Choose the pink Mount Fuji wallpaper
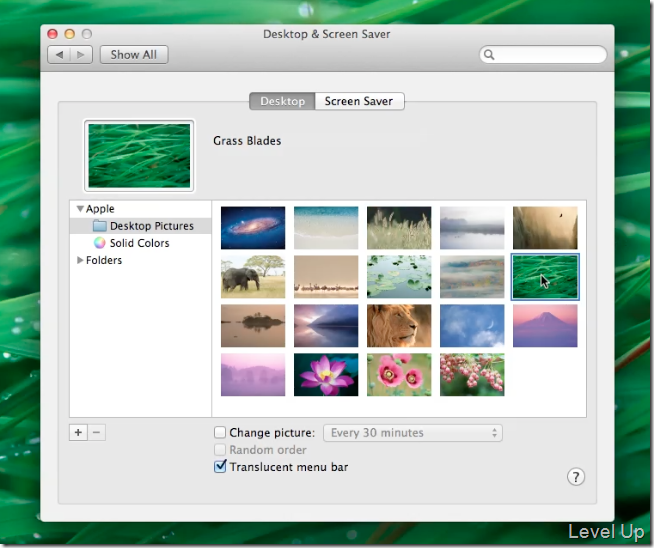Image resolution: width=654 pixels, height=548 pixels. click(x=545, y=326)
